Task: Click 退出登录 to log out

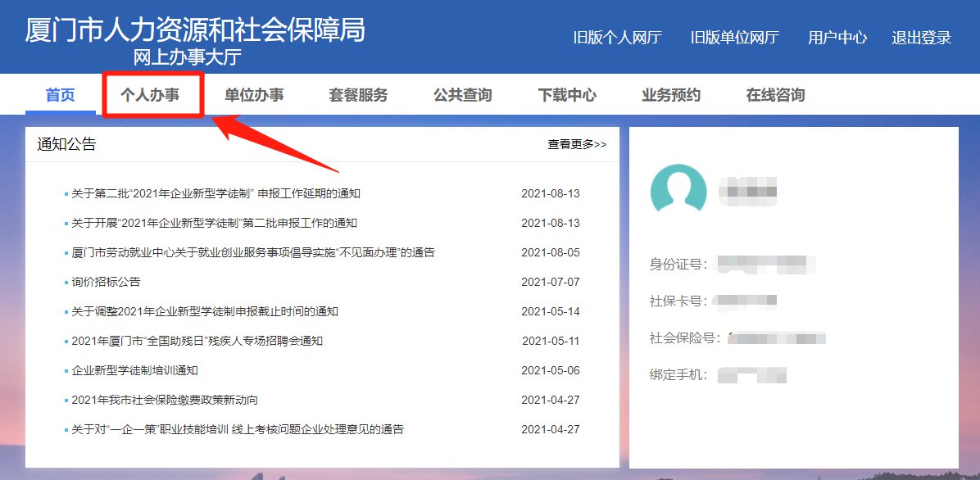Action: pos(922,38)
